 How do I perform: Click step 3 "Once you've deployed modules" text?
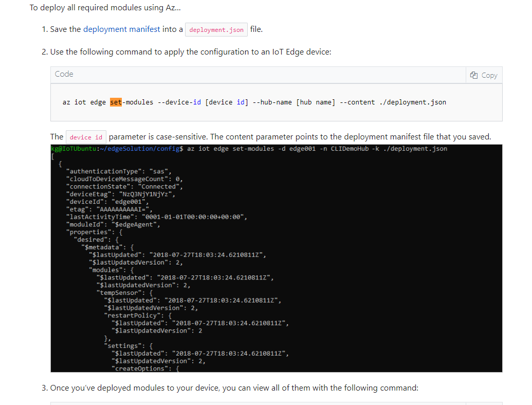point(234,388)
